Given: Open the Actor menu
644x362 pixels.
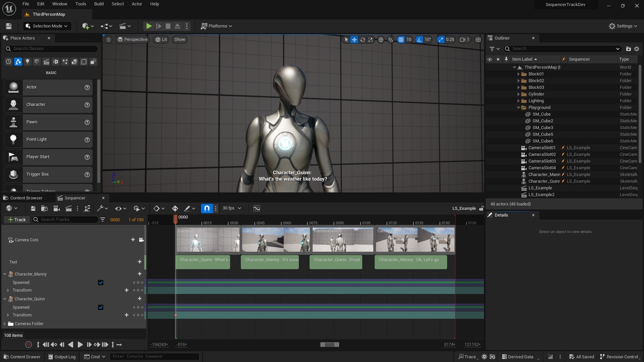Looking at the screenshot, I should 137,4.
